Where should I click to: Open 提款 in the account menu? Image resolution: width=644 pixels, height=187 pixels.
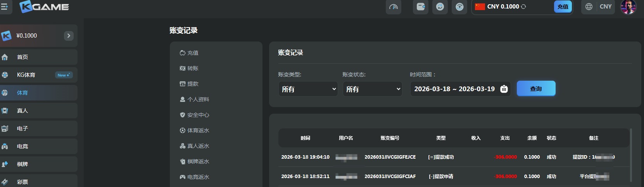[x=189, y=84]
